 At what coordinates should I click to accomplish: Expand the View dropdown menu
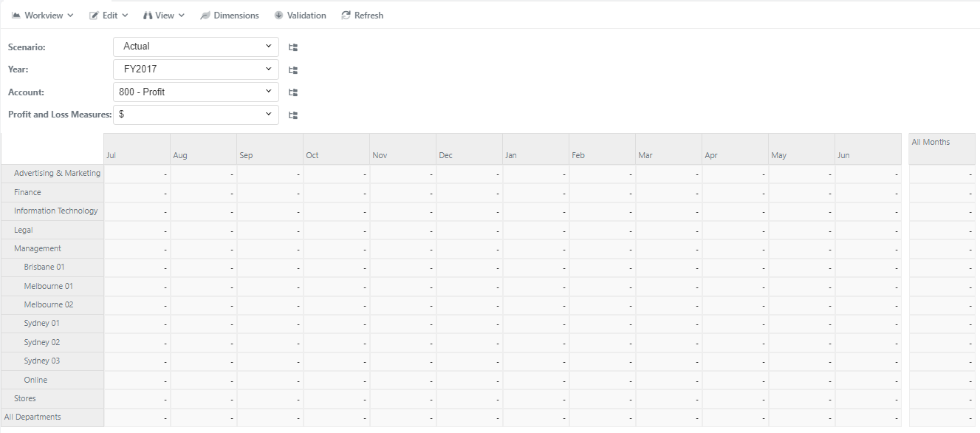[x=164, y=16]
